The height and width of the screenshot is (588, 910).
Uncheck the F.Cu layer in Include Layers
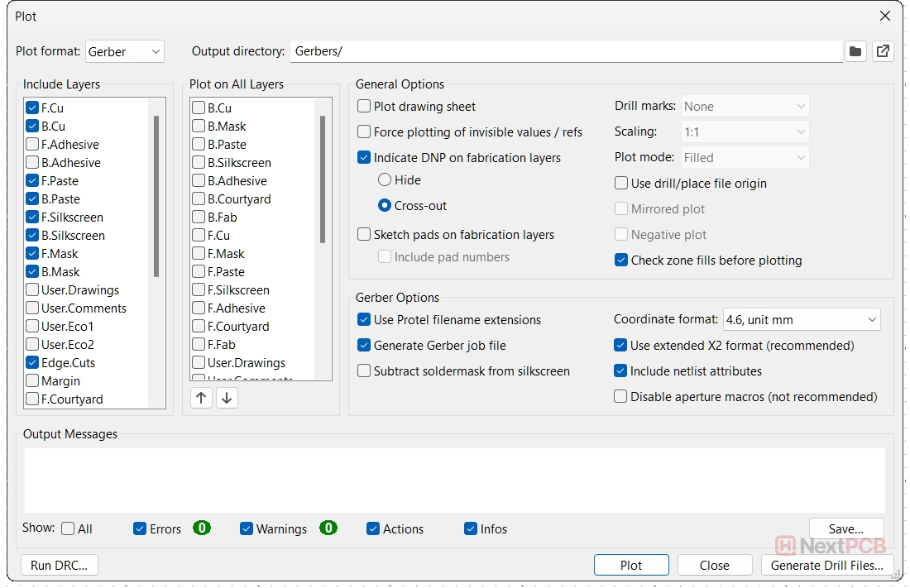[x=33, y=108]
